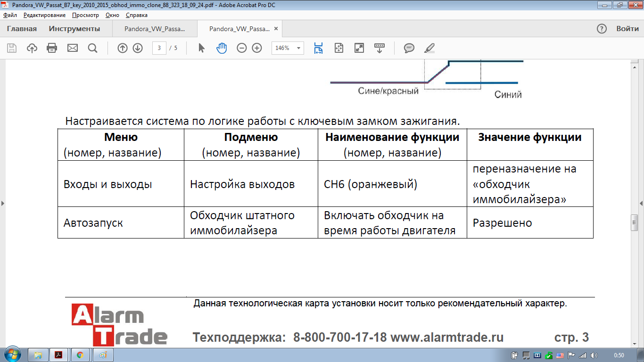Zoom out with minus button
The width and height of the screenshot is (644, 362).
coord(242,48)
